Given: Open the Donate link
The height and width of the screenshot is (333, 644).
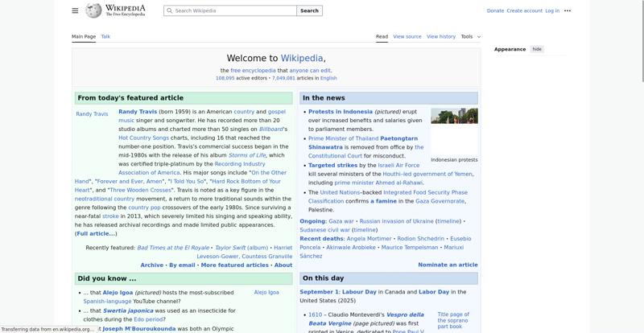Looking at the screenshot, I should tap(495, 10).
